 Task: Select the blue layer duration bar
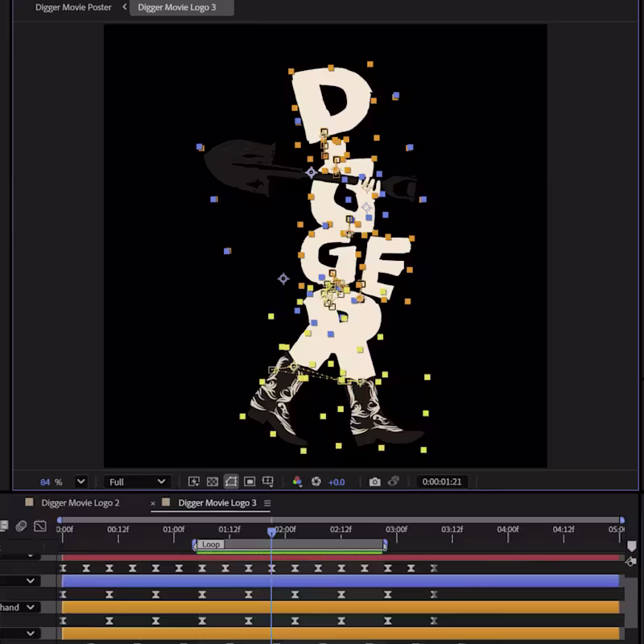click(x=341, y=580)
